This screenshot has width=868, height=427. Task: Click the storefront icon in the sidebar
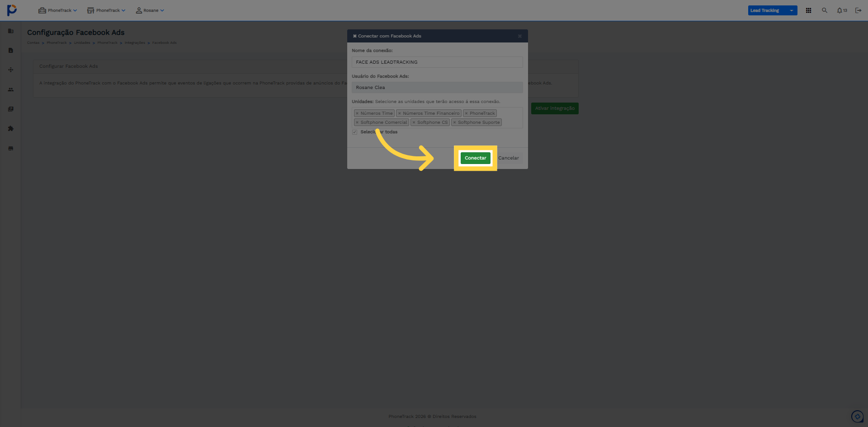[x=11, y=148]
